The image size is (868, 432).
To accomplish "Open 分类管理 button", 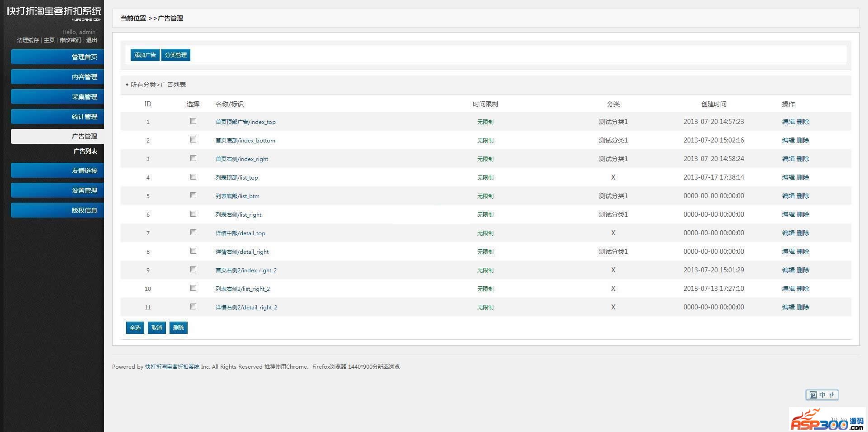I will (x=175, y=55).
